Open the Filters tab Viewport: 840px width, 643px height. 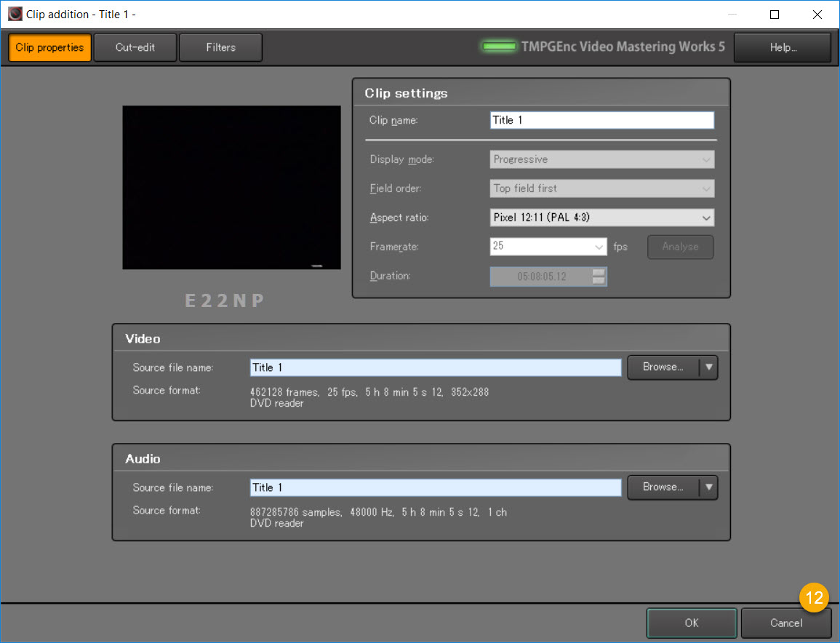[220, 48]
